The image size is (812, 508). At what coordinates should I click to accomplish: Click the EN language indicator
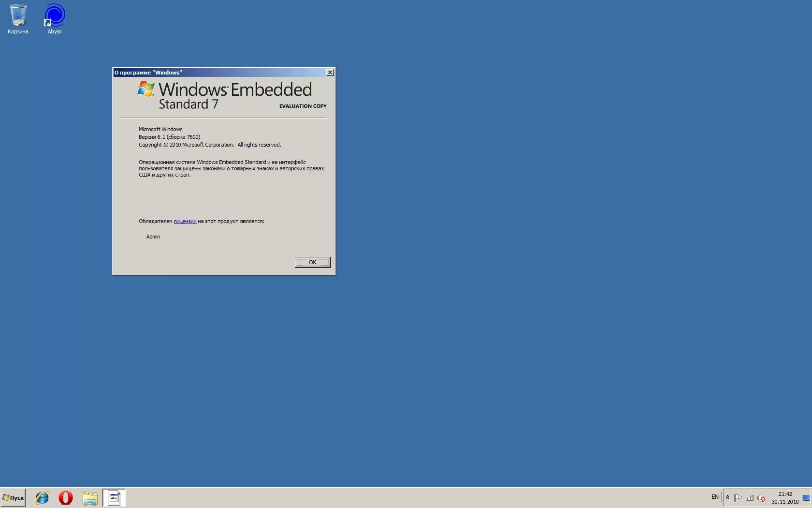coord(715,497)
